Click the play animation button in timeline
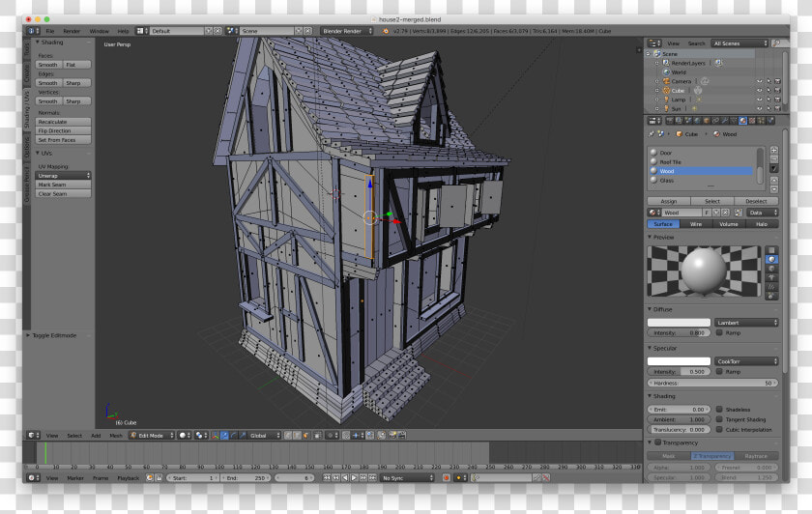812x514 pixels. [354, 477]
